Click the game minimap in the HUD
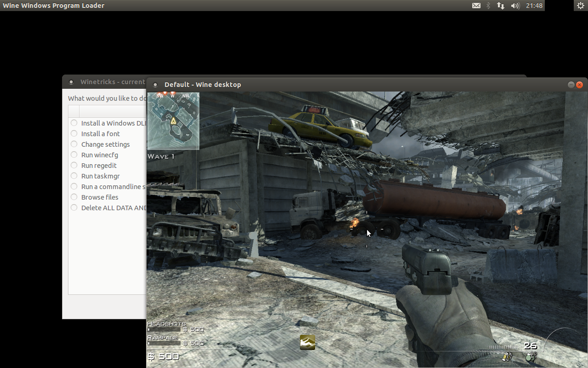 coord(173,121)
